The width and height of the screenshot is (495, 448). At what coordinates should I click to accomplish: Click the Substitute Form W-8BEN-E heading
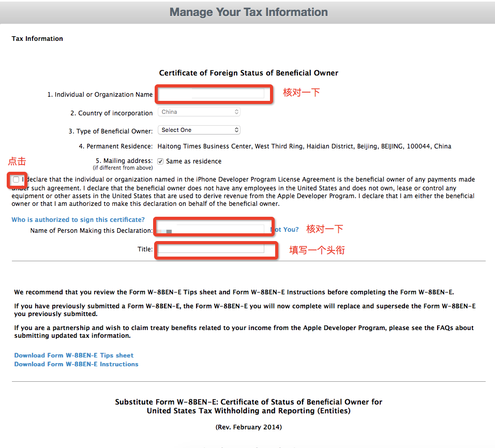pos(248,406)
